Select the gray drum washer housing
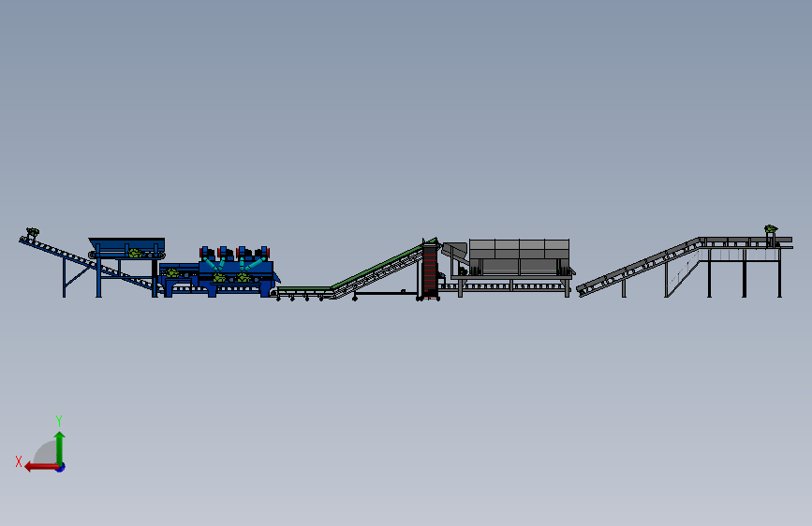This screenshot has width=812, height=526. (519, 256)
